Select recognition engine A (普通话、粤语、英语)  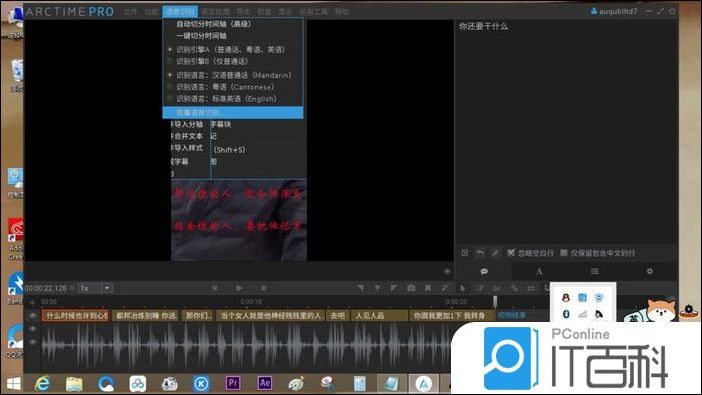click(x=233, y=50)
